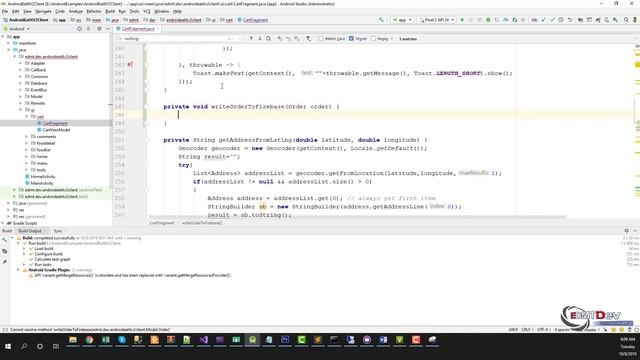Click the VCS revert arrow icon
This screenshot has height=360, width=640.
click(570, 20)
